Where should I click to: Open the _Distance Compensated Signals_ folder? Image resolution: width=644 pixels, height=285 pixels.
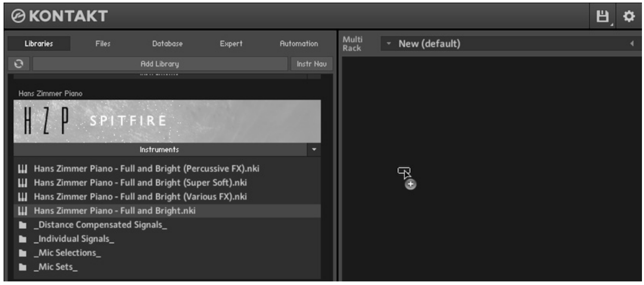(167, 224)
